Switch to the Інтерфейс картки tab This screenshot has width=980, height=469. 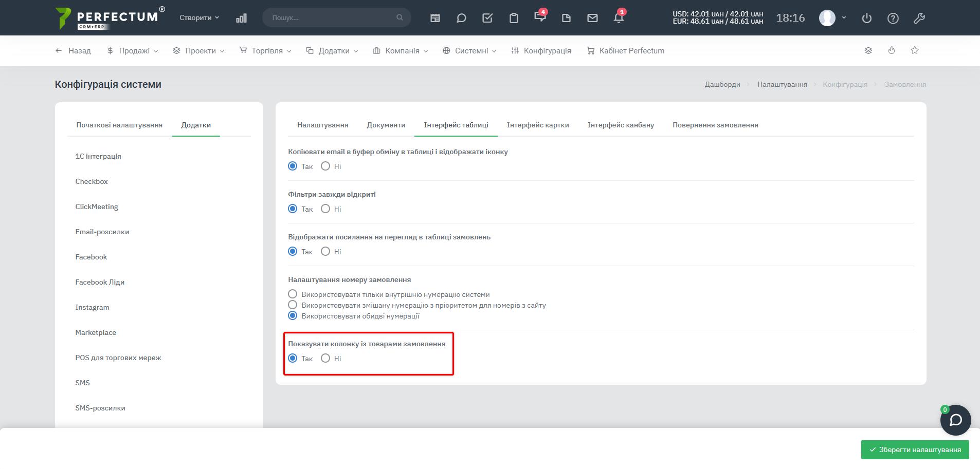538,125
